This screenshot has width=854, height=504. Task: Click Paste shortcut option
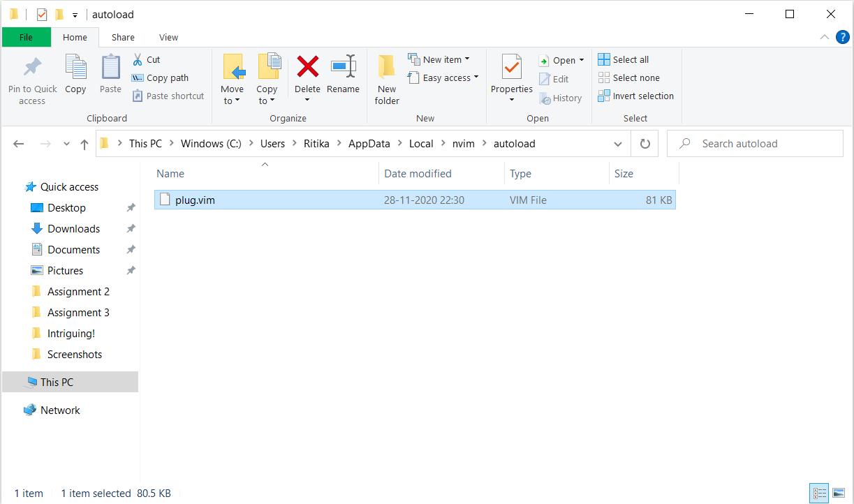(168, 96)
